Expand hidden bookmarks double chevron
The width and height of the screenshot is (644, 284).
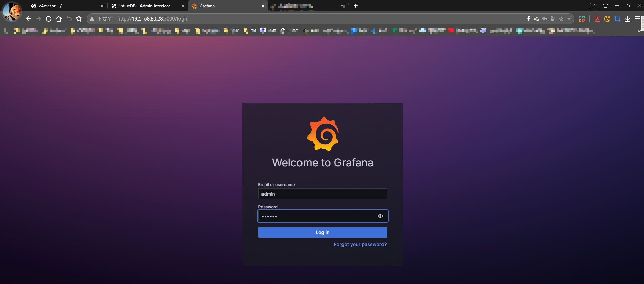[x=639, y=31]
